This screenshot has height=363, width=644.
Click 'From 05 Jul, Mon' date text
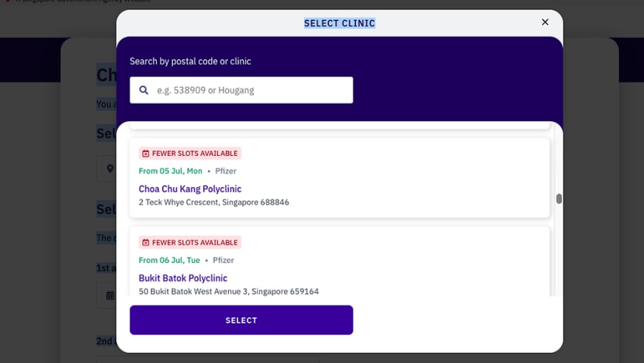[x=170, y=171]
